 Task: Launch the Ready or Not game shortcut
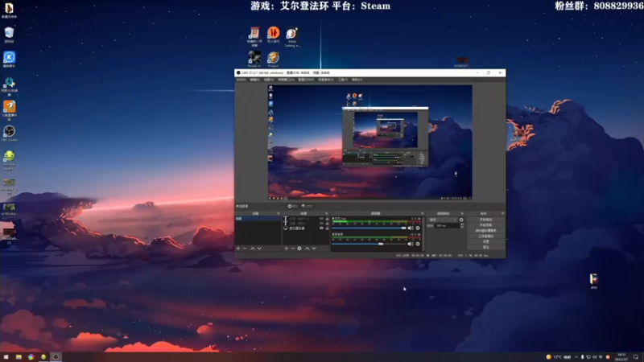pos(254,59)
